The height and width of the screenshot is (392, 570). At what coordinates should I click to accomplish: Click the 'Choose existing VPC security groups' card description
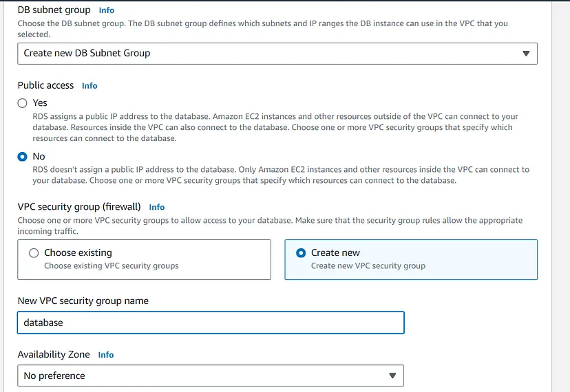click(112, 266)
